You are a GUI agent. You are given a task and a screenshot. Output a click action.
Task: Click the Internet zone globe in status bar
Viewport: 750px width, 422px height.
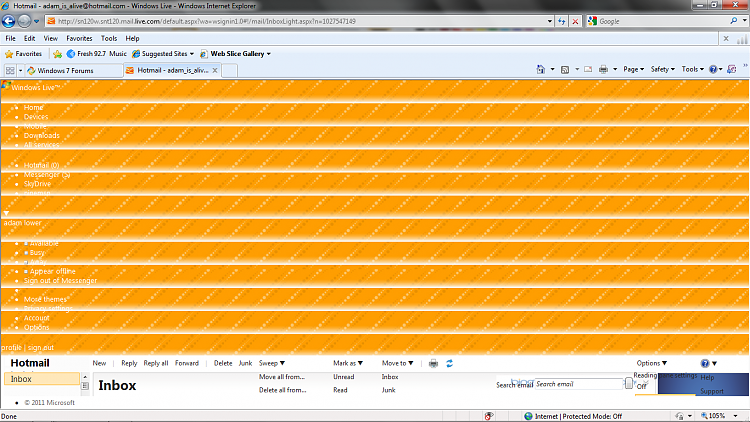(528, 416)
